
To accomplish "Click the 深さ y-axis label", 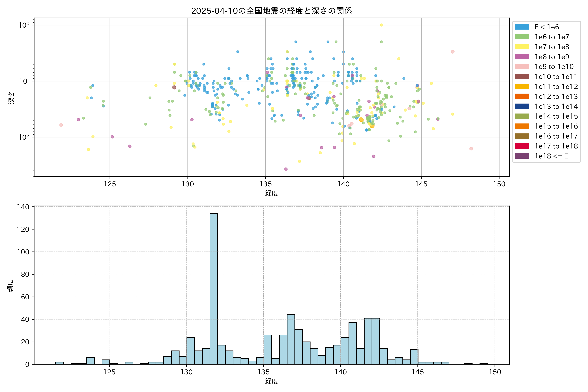I will tap(11, 98).
